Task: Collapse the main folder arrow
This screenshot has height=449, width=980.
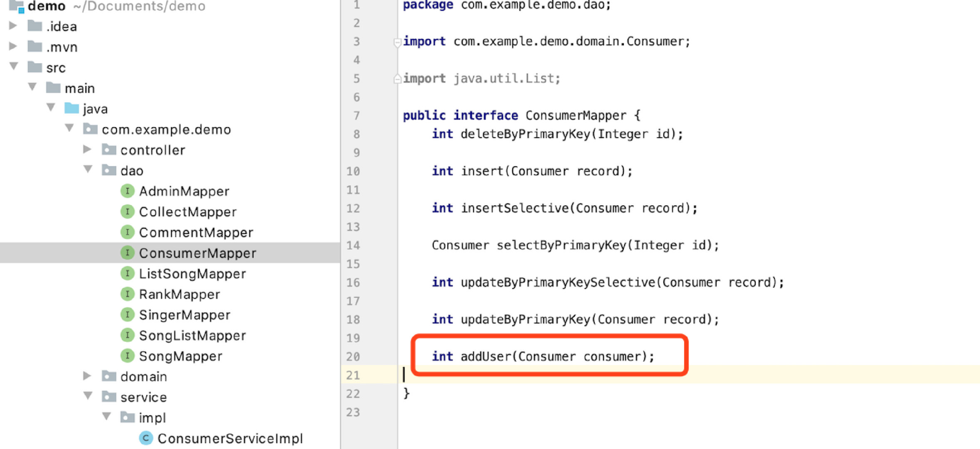Action: tap(32, 87)
